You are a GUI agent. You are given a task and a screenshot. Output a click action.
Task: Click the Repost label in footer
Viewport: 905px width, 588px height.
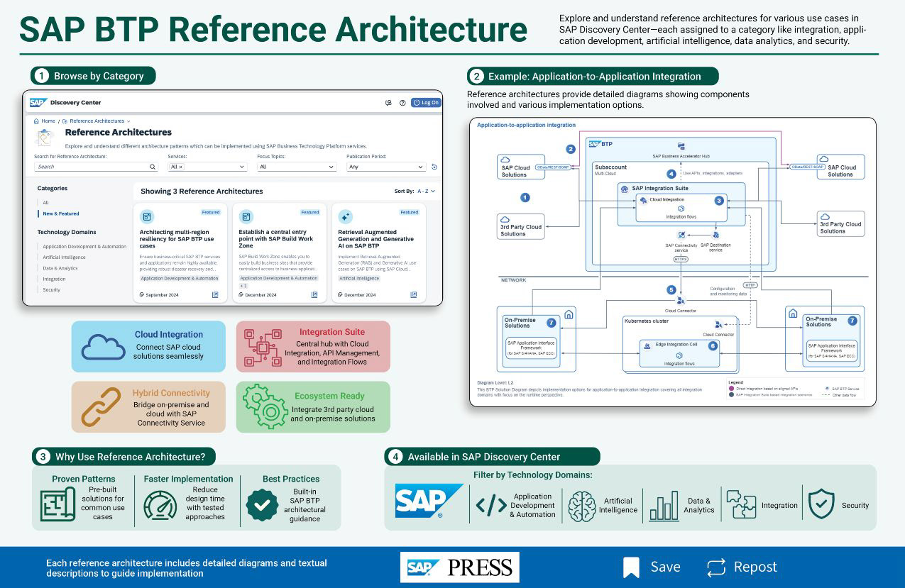[755, 567]
